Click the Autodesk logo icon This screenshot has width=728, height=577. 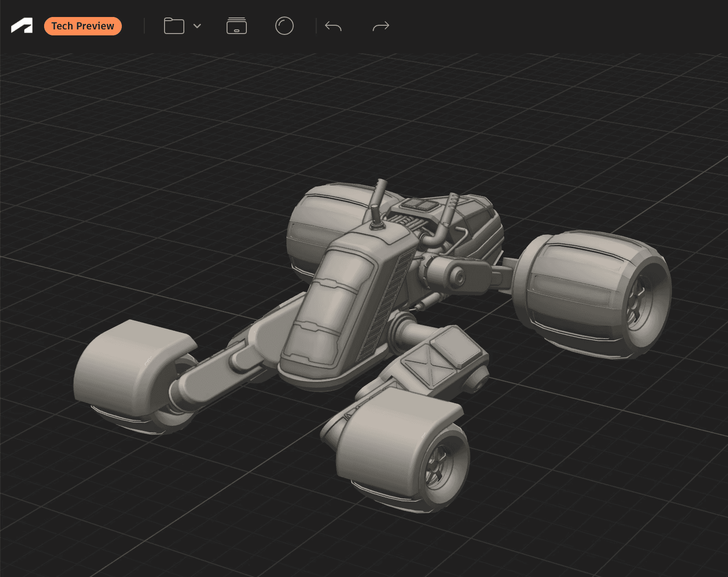(22, 26)
